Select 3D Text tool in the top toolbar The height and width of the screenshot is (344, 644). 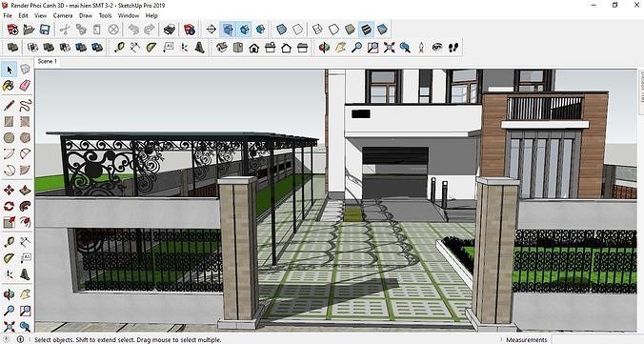point(200,48)
